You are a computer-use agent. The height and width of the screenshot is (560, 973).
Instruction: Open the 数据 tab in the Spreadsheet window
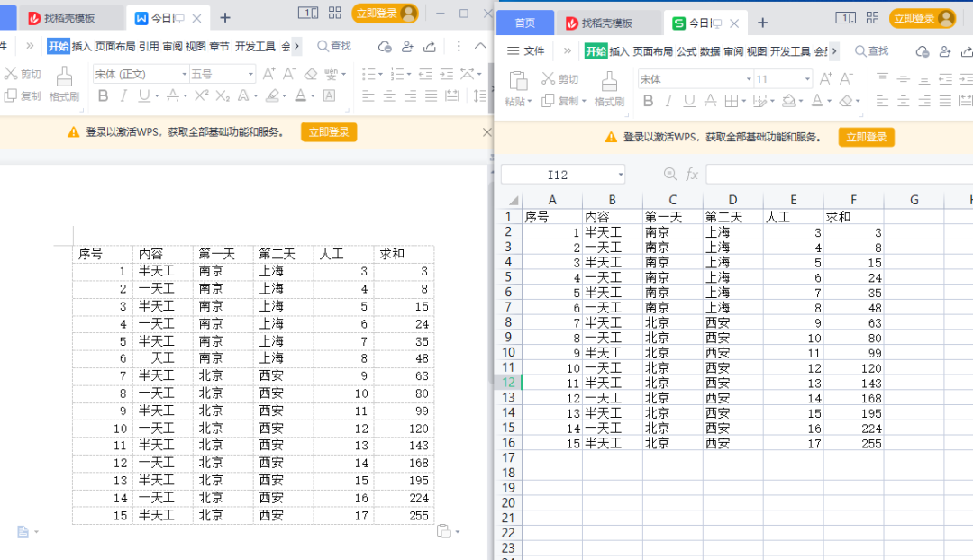tap(710, 51)
